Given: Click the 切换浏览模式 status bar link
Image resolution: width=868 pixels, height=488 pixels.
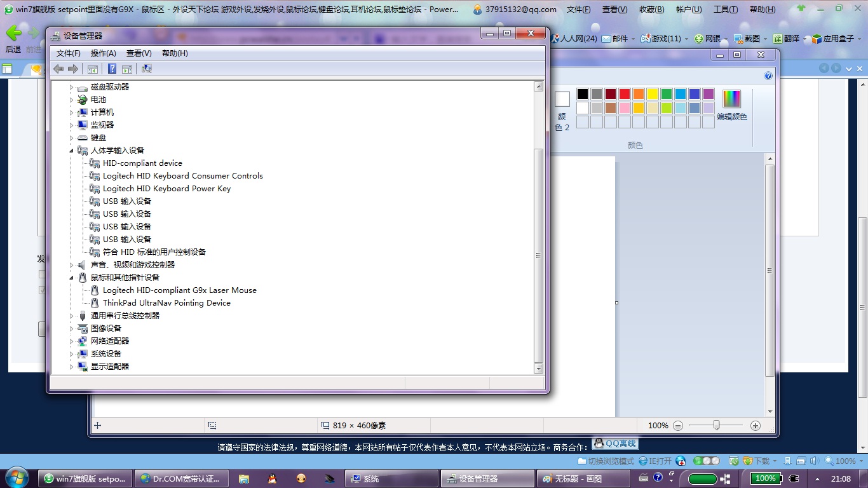Looking at the screenshot, I should pos(606,461).
